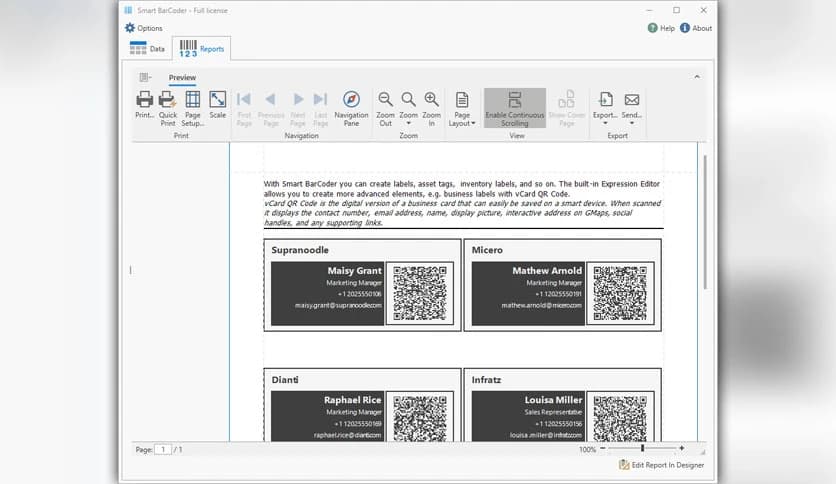This screenshot has width=836, height=484.
Task: Click the Mathew Arnold QR code
Action: coord(620,293)
